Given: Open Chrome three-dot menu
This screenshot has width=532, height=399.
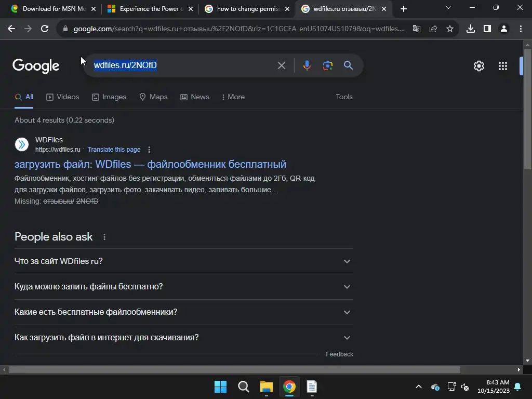Looking at the screenshot, I should [521, 29].
